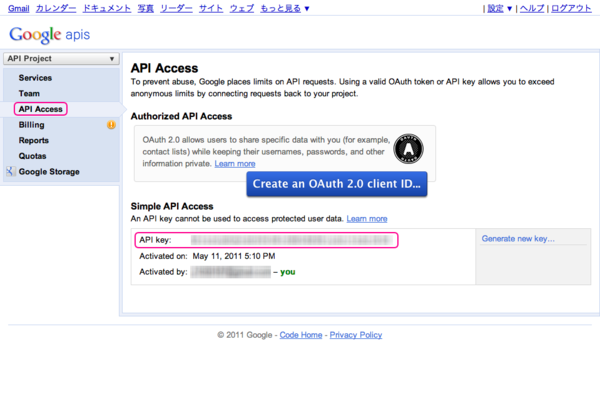Open ドキュメント in top bar
600x419 pixels.
(107, 8)
